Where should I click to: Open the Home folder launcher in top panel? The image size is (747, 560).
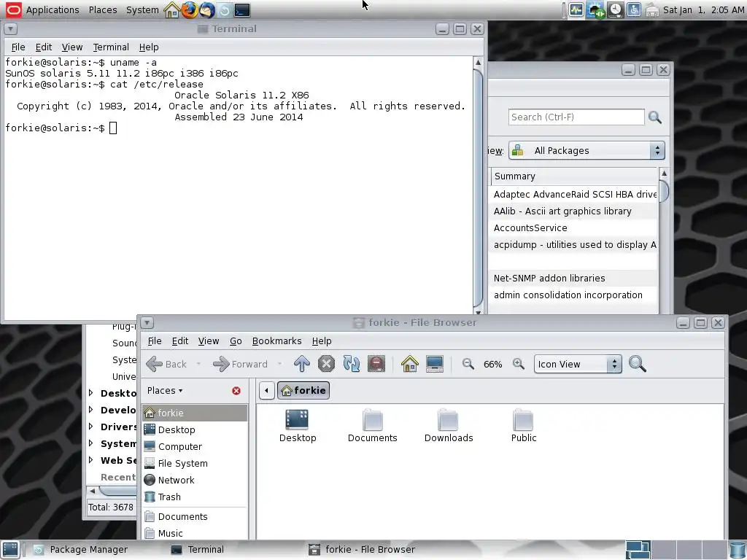click(x=171, y=10)
